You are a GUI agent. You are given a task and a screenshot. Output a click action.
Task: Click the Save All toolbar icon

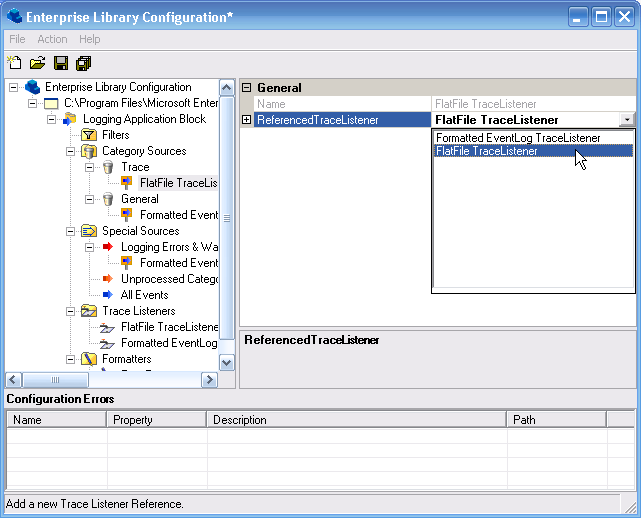click(x=84, y=63)
